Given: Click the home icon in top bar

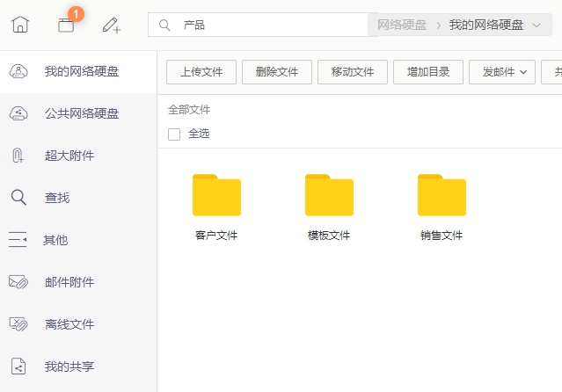Looking at the screenshot, I should [20, 25].
